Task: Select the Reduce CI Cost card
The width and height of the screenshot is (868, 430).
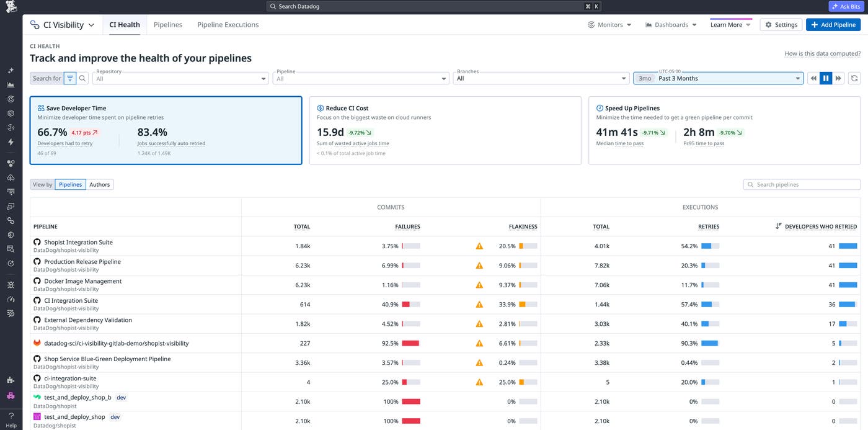Action: click(445, 130)
